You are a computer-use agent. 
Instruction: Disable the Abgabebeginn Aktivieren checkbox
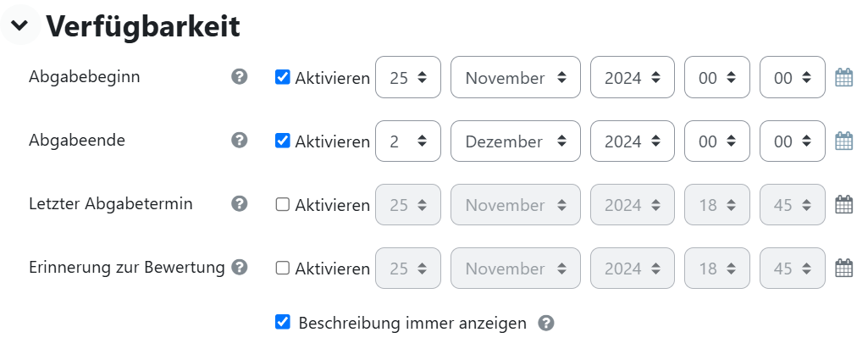pos(282,78)
